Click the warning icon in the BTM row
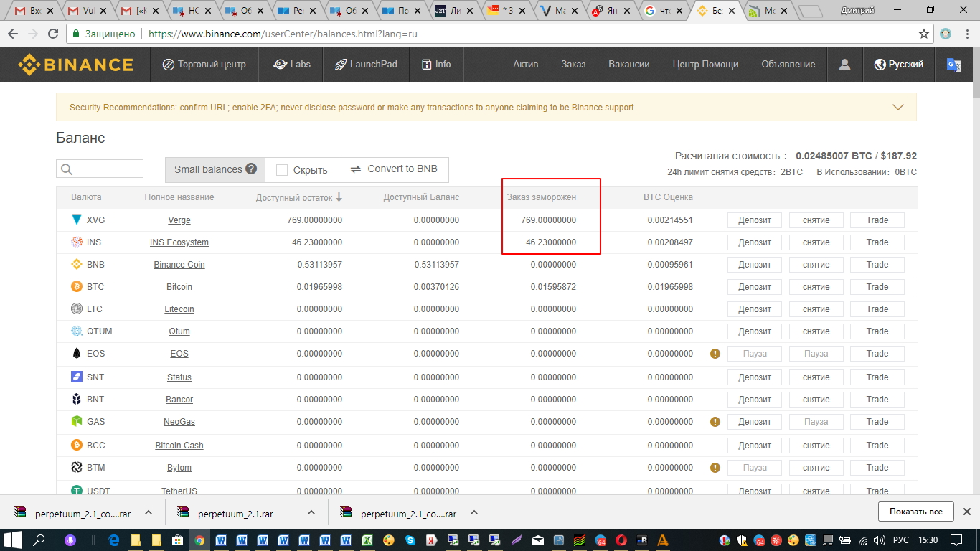Viewport: 980px width, 551px height. 715,468
